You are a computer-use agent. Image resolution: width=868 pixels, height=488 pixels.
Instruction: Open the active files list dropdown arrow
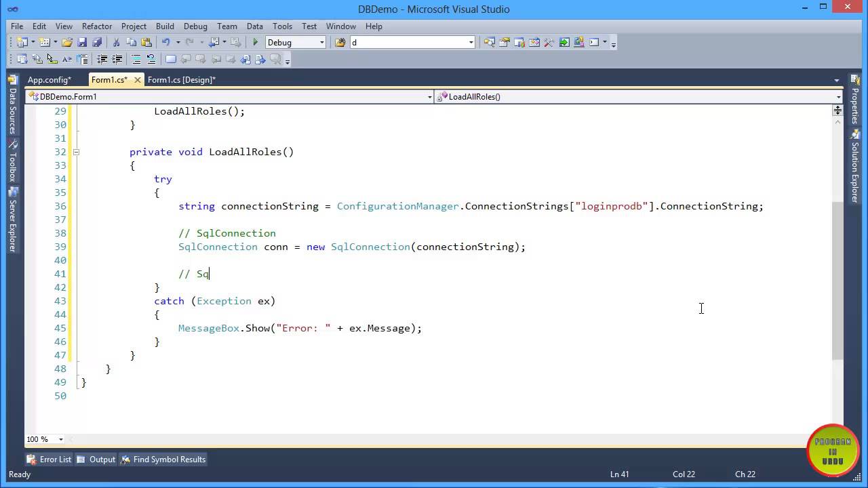click(x=837, y=80)
